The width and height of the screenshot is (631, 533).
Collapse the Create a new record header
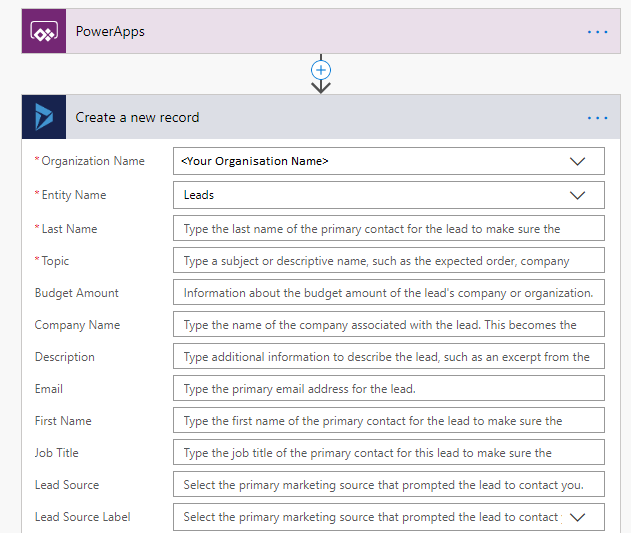pos(321,117)
